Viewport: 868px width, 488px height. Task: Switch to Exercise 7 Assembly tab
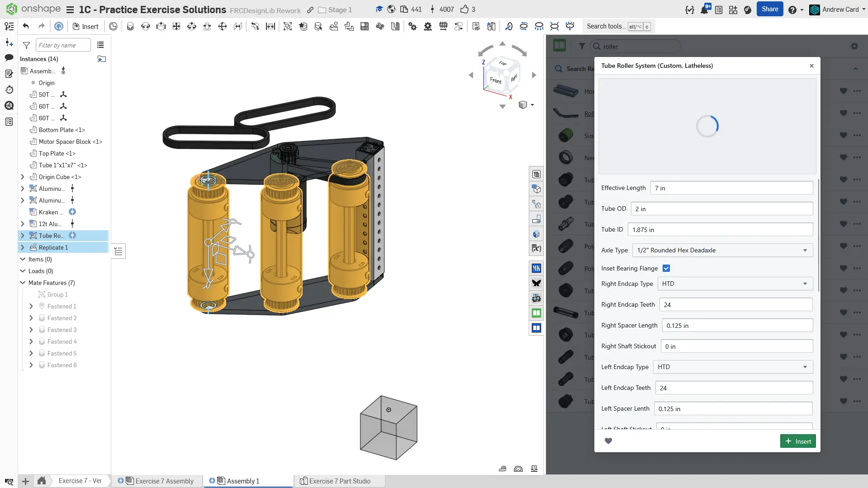[x=164, y=481]
